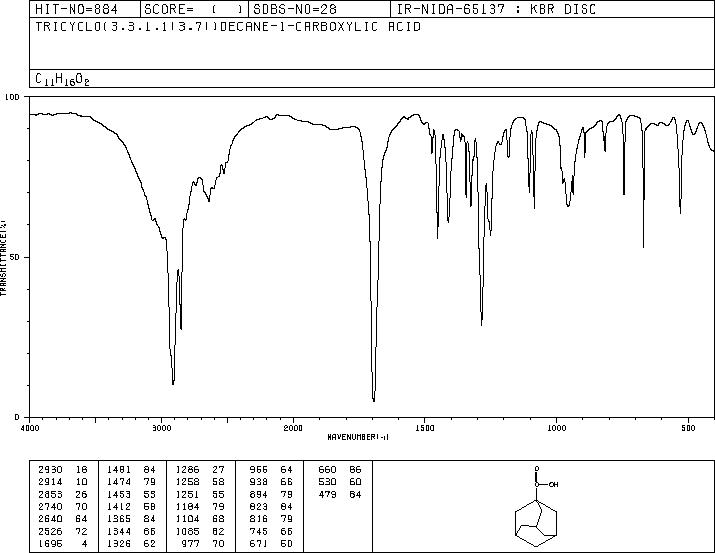715x553 pixels.
Task: Click the OH group in structure
Action: [x=553, y=485]
